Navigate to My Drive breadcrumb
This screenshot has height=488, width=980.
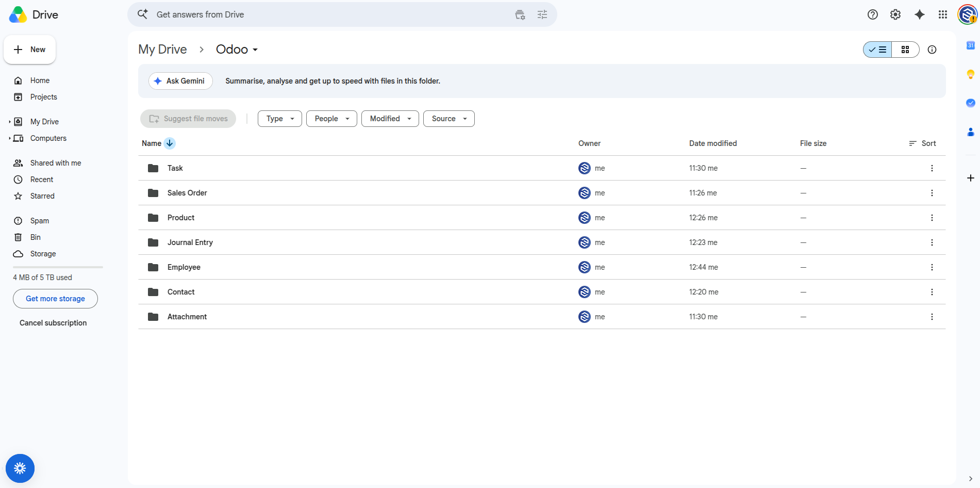pyautogui.click(x=162, y=50)
